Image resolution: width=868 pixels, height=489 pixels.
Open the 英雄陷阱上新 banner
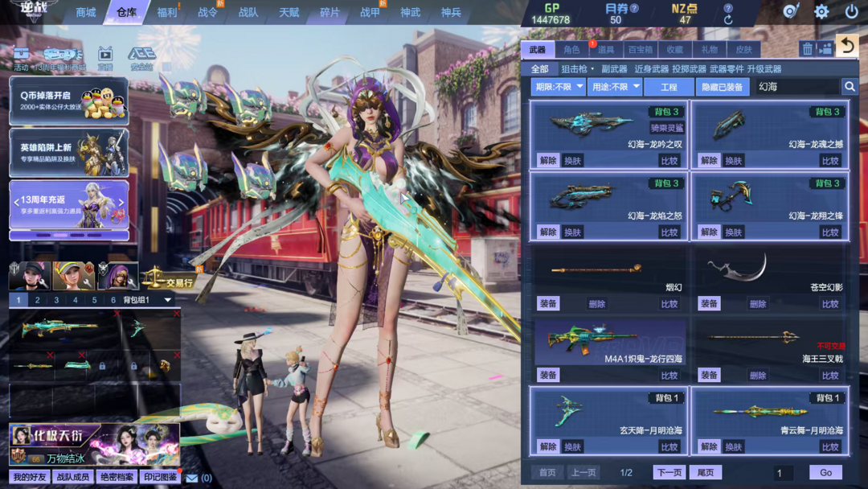pos(69,153)
